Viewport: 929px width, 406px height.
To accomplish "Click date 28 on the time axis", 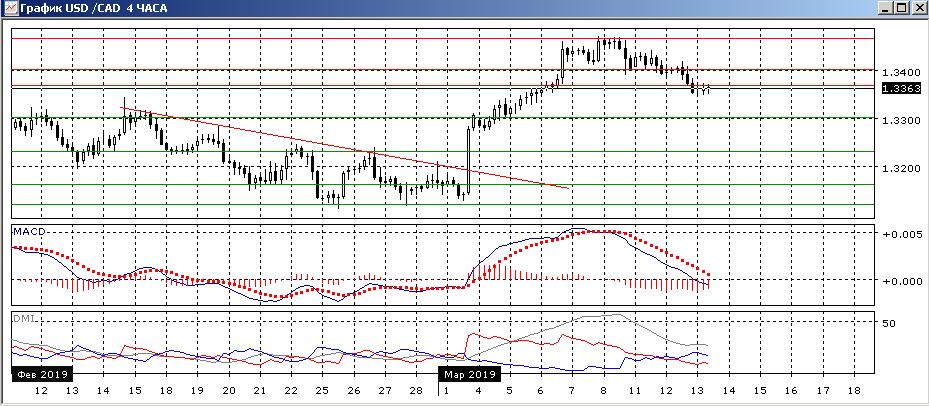I will coord(413,390).
